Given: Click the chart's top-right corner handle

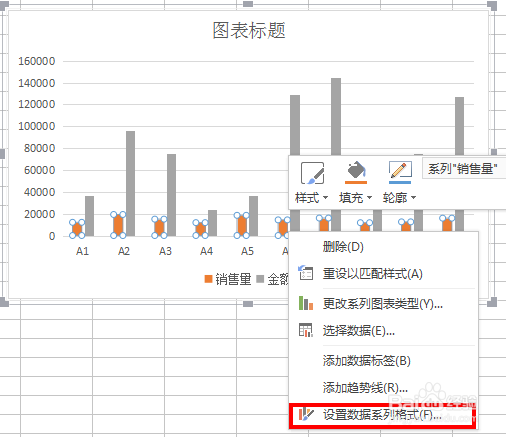Looking at the screenshot, I should (492, 6).
